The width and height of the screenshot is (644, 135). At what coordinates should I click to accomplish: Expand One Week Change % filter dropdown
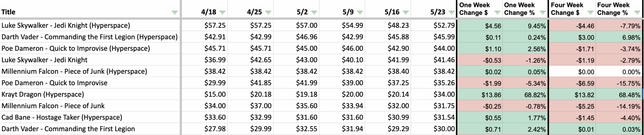coord(543,13)
